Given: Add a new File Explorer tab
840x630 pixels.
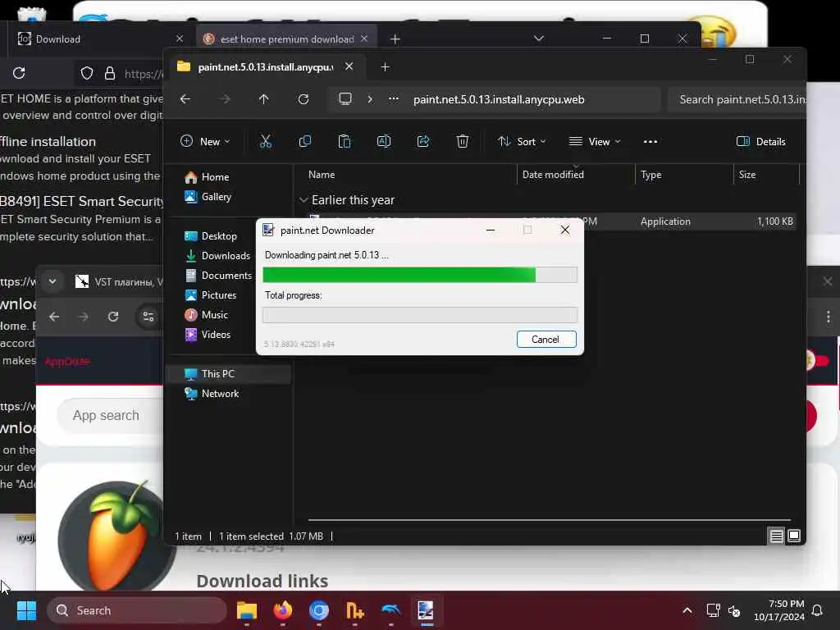Looking at the screenshot, I should (x=385, y=67).
